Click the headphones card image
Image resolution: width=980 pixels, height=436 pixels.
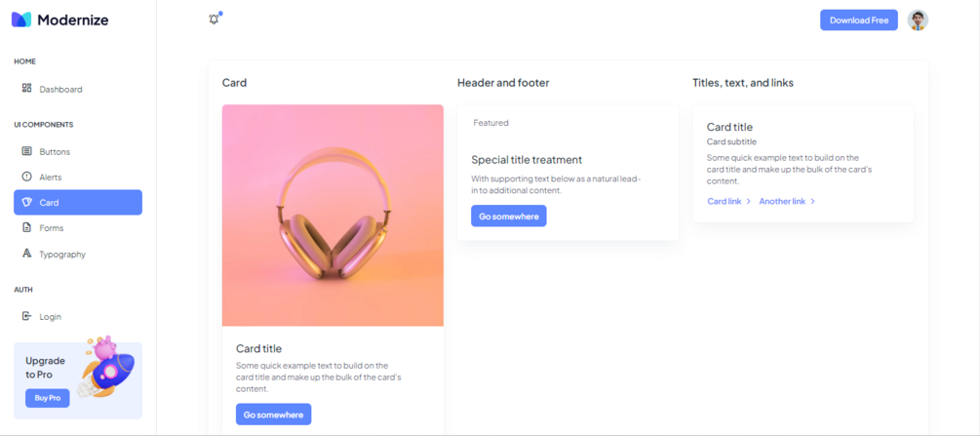coord(333,216)
